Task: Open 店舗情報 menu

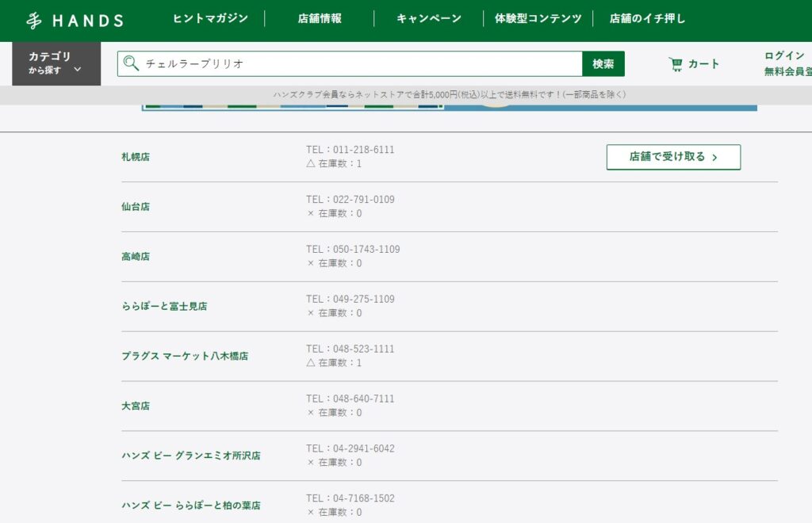Action: (x=320, y=19)
